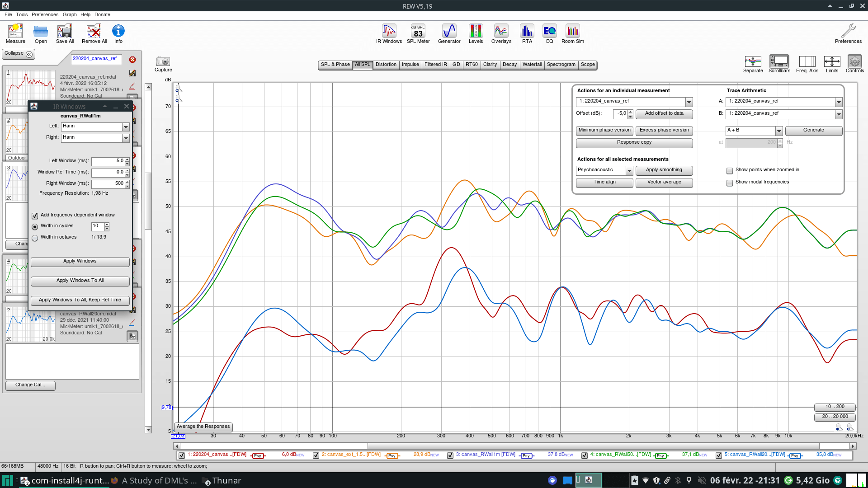This screenshot has height=488, width=868.
Task: Switch to the Waterfall tab
Action: pos(532,65)
